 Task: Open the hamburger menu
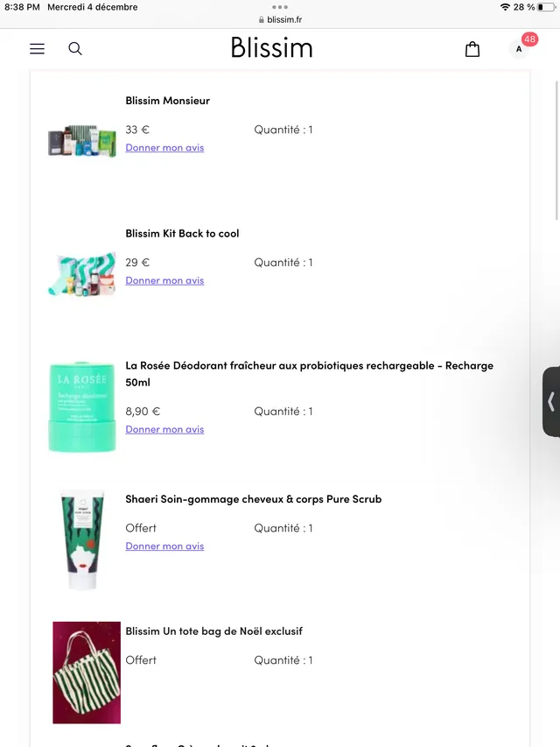37,49
